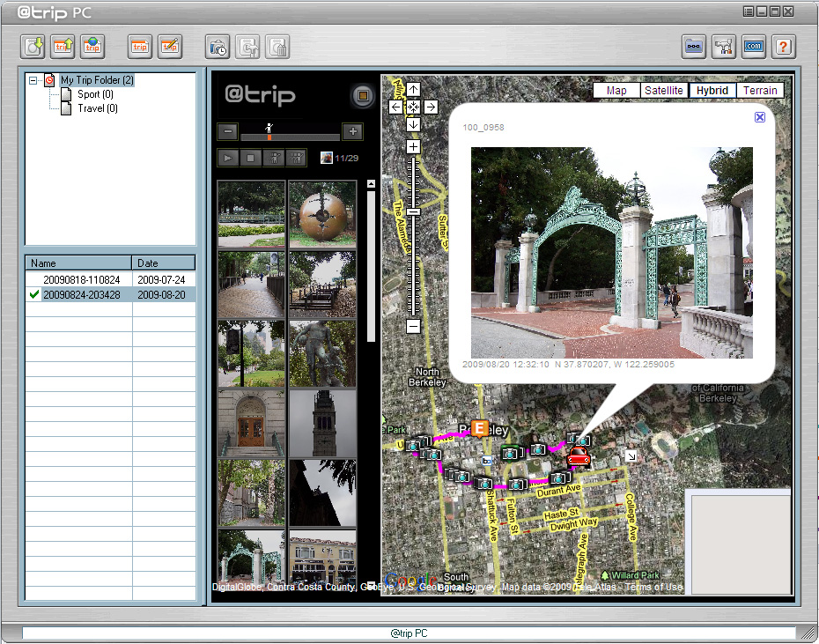This screenshot has height=644, width=819.
Task: Open the .com website toolbar icon
Action: click(753, 47)
